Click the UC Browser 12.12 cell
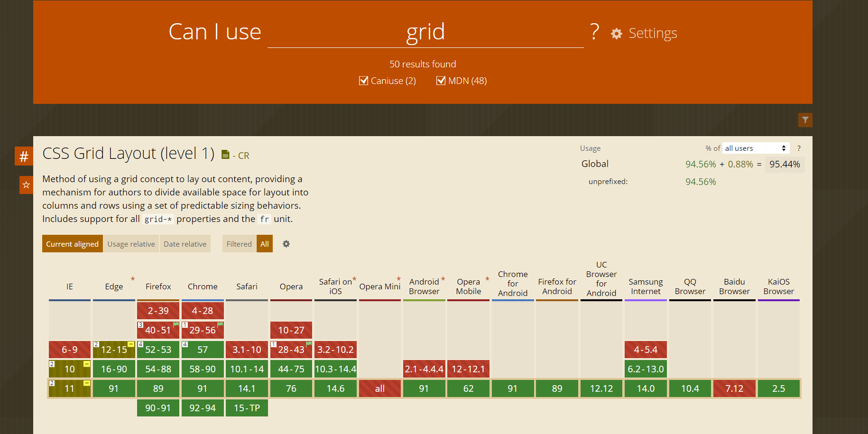 click(601, 388)
